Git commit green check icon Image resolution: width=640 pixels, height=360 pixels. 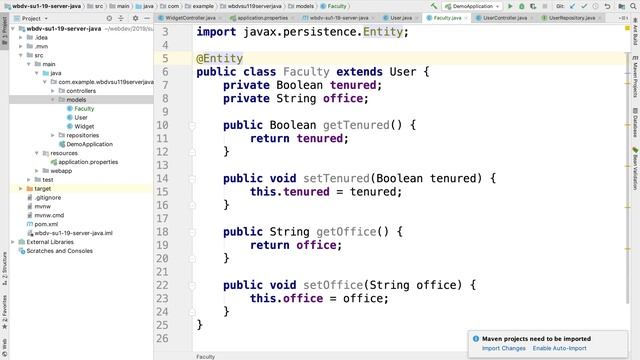coord(584,6)
